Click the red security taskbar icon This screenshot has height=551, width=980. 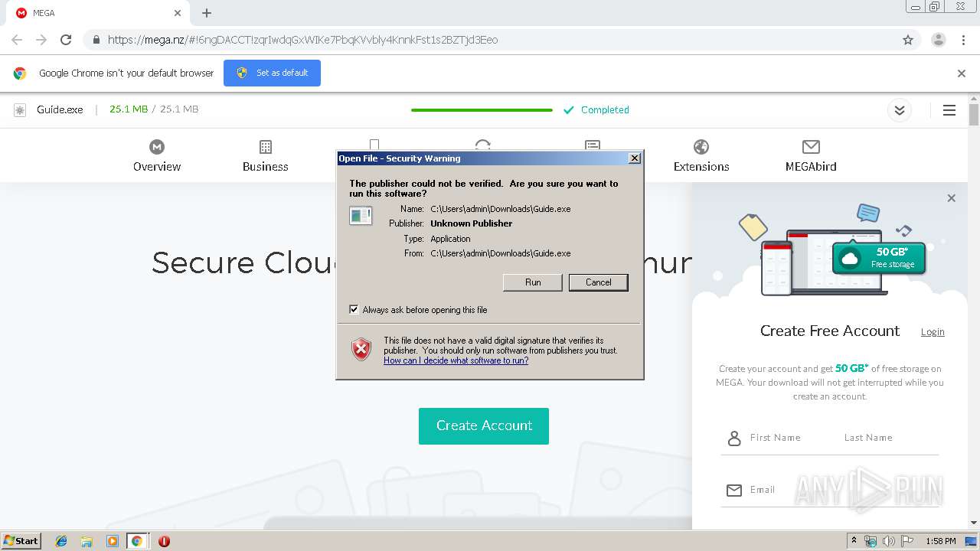coord(164,541)
